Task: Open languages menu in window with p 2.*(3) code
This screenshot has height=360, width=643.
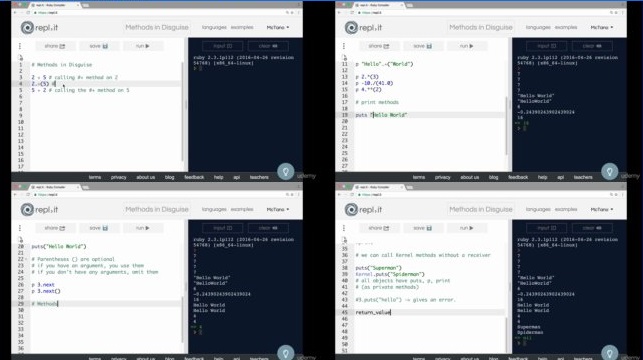Action: pyautogui.click(x=538, y=27)
